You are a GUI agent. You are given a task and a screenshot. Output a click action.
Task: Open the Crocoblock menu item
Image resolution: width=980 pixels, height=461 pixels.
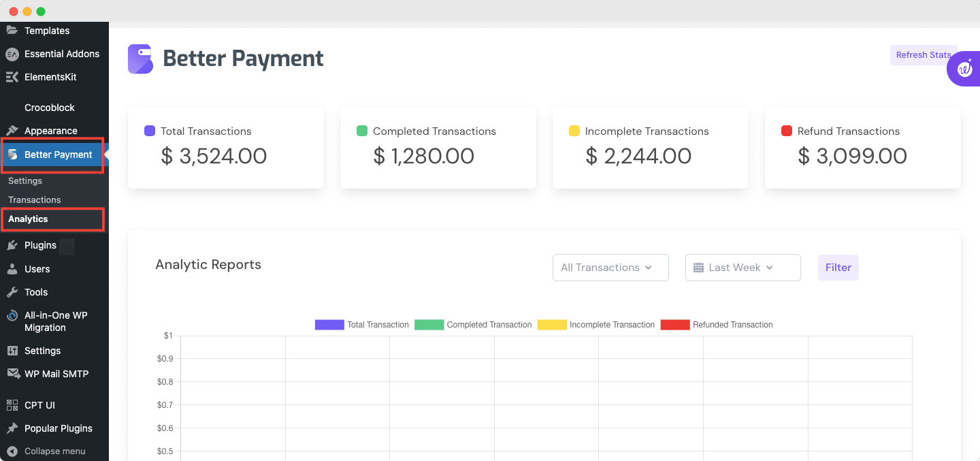coord(50,108)
